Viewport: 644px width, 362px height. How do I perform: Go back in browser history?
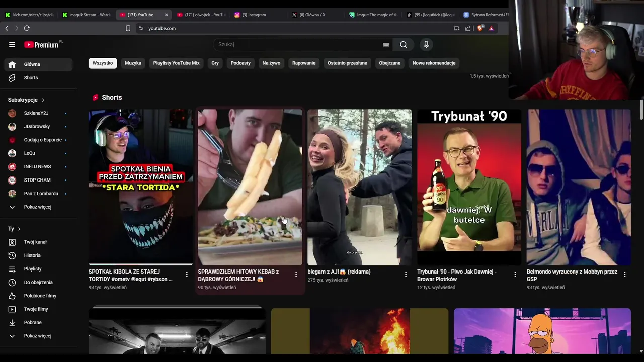click(7, 28)
